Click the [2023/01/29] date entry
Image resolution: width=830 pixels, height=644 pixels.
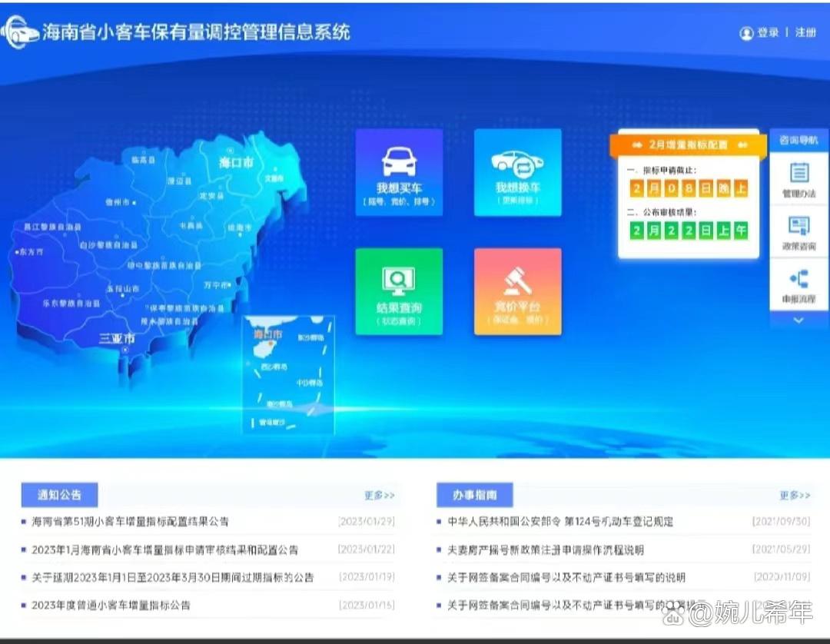pos(367,521)
